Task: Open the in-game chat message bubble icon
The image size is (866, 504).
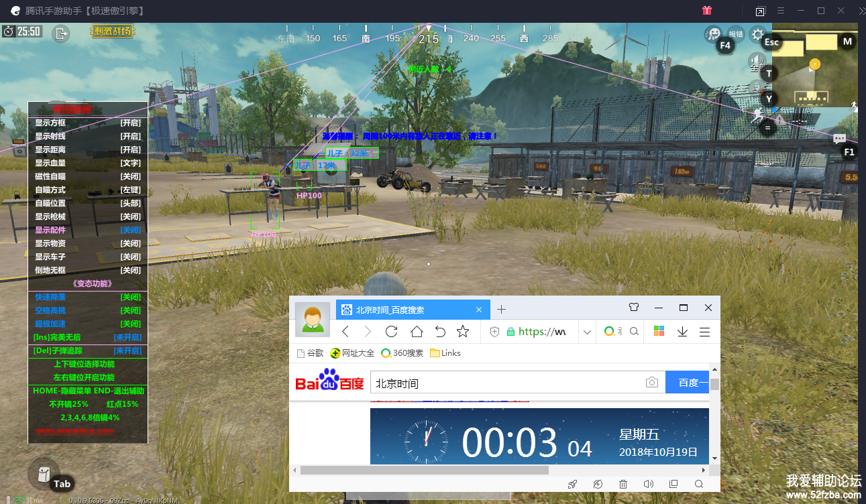Action: 839,139
